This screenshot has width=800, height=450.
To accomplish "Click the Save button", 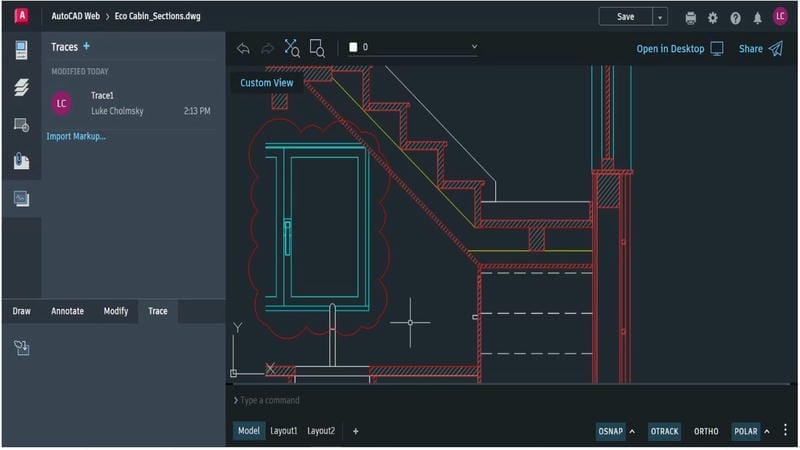I will (626, 17).
